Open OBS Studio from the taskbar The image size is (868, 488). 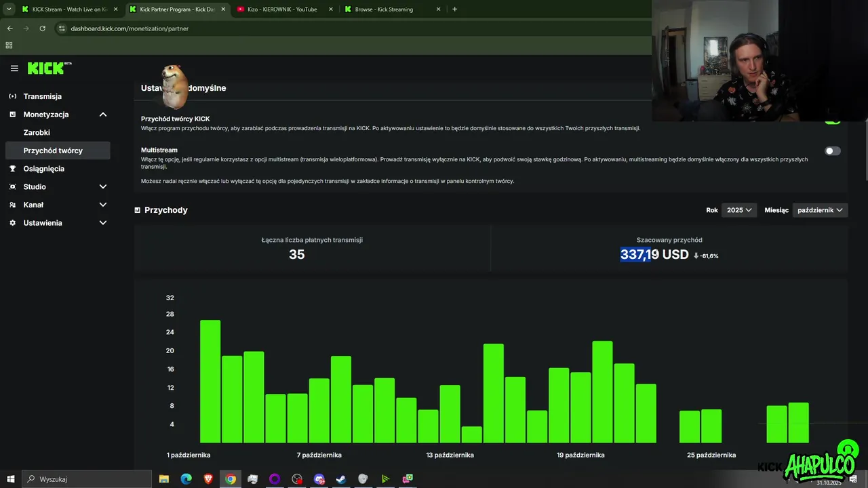297,479
